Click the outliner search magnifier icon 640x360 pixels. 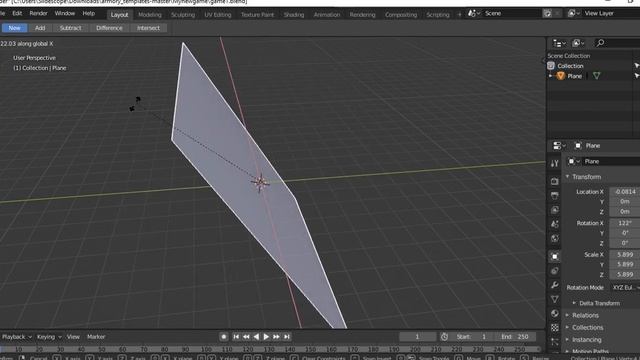click(x=600, y=43)
